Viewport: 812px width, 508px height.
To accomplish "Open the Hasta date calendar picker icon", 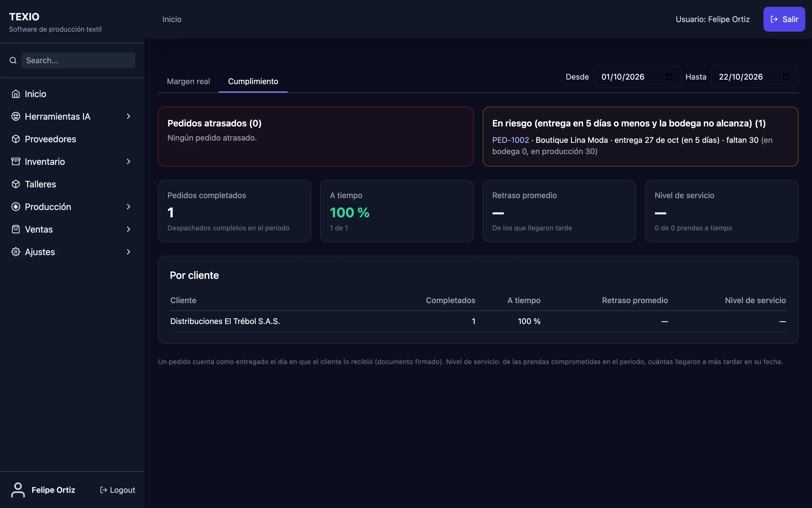I will (x=786, y=76).
